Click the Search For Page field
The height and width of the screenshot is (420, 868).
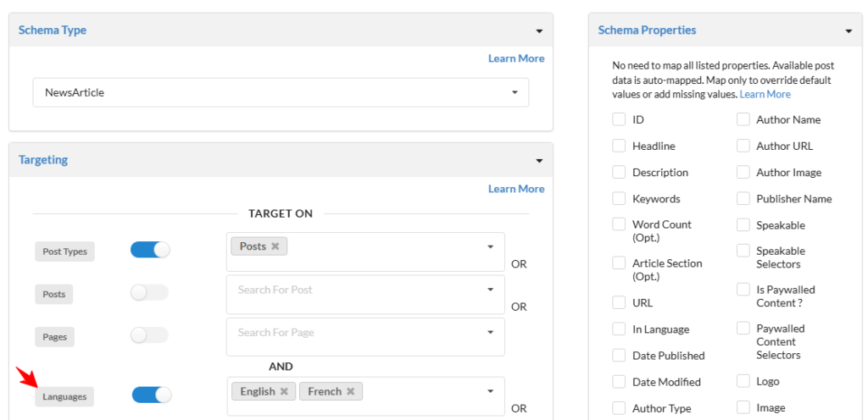[356, 333]
